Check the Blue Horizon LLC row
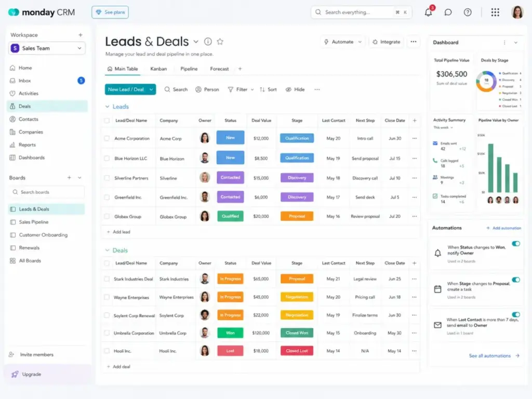This screenshot has width=532, height=399. tap(107, 158)
